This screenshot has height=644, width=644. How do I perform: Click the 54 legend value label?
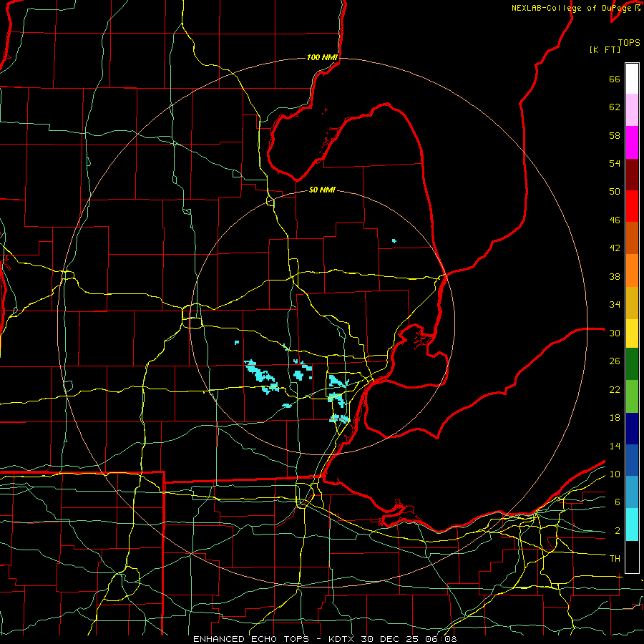coord(615,164)
